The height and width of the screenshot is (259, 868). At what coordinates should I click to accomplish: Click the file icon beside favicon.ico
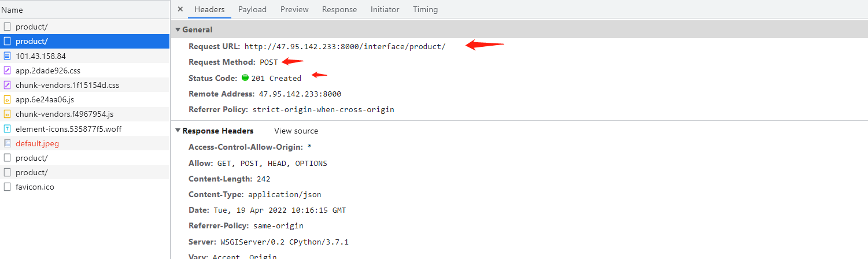coord(8,187)
